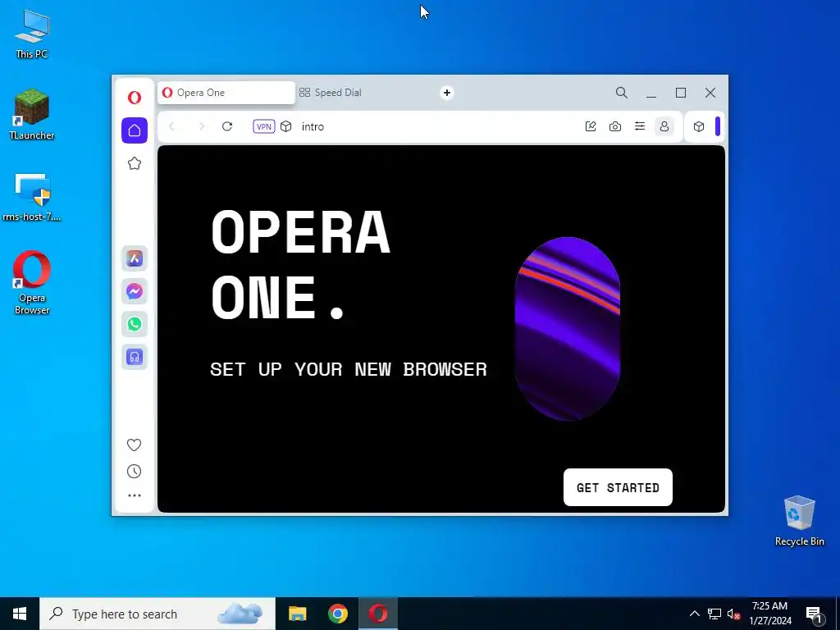840x630 pixels.
Task: Take a snapshot with camera icon
Action: [x=615, y=126]
